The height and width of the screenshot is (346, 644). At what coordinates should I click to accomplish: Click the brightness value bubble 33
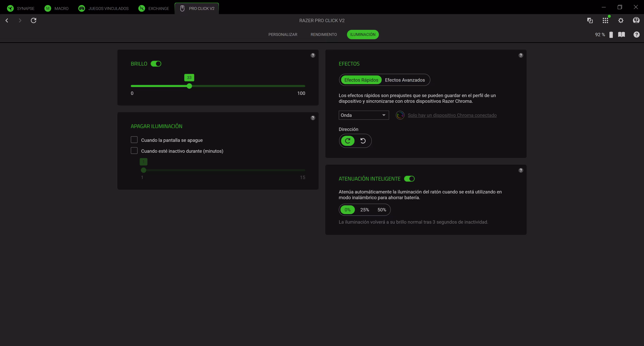(189, 78)
